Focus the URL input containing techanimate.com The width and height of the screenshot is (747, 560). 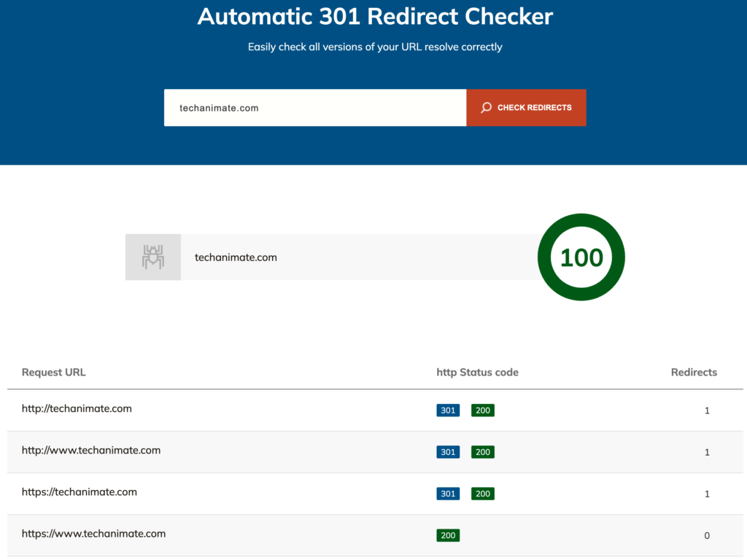[x=314, y=108]
